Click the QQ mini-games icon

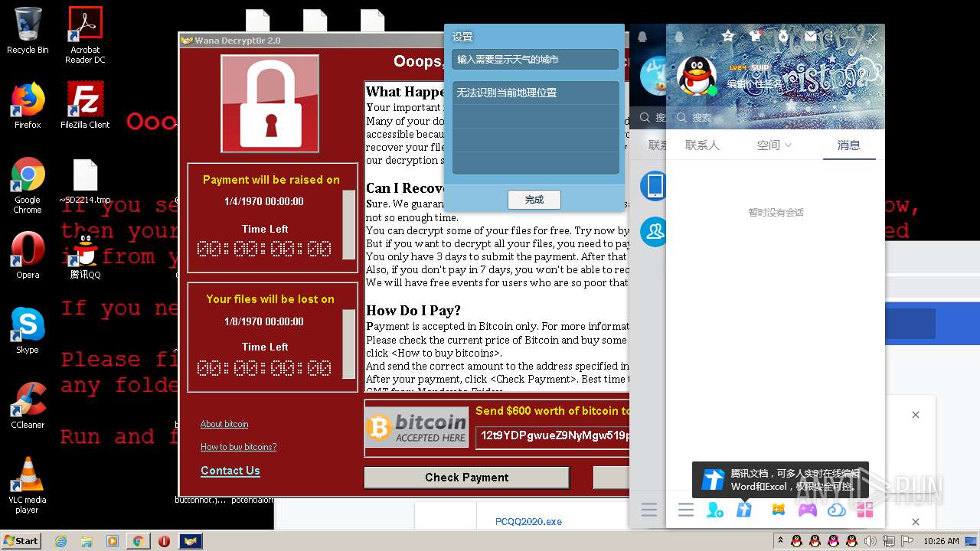[x=778, y=510]
